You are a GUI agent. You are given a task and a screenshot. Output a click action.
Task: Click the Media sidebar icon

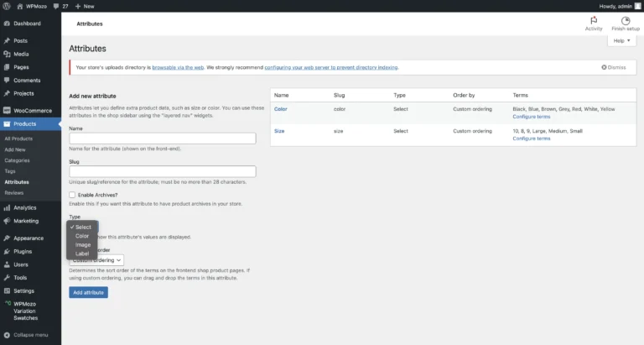(7, 54)
